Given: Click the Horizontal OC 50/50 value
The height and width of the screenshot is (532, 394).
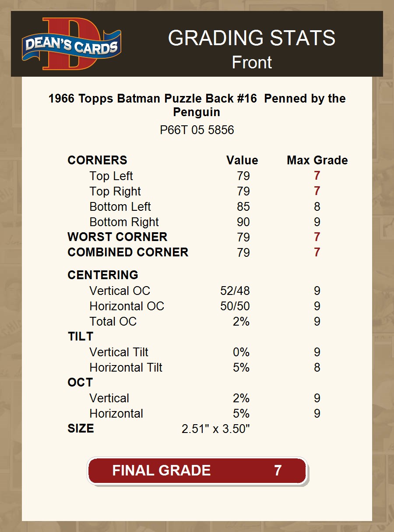Looking at the screenshot, I should click(235, 306).
